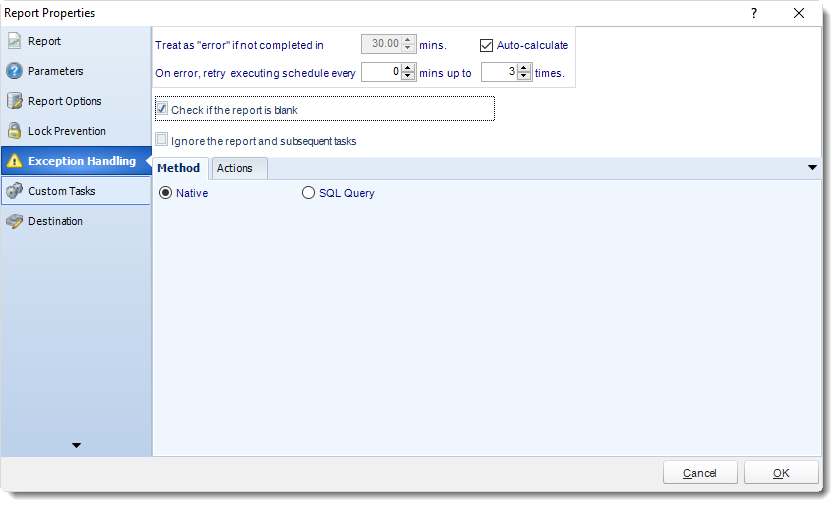Expand the tab strip dropdown arrow
The height and width of the screenshot is (507, 838).
point(812,168)
